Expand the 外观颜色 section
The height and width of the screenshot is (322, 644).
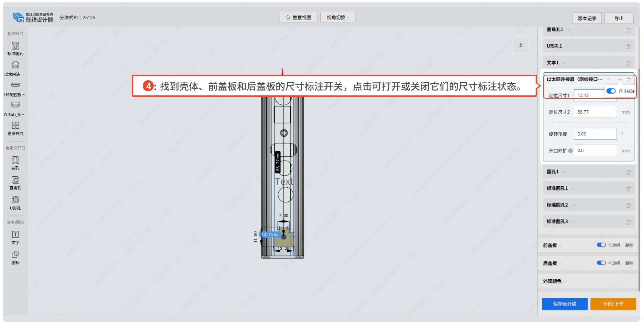565,281
